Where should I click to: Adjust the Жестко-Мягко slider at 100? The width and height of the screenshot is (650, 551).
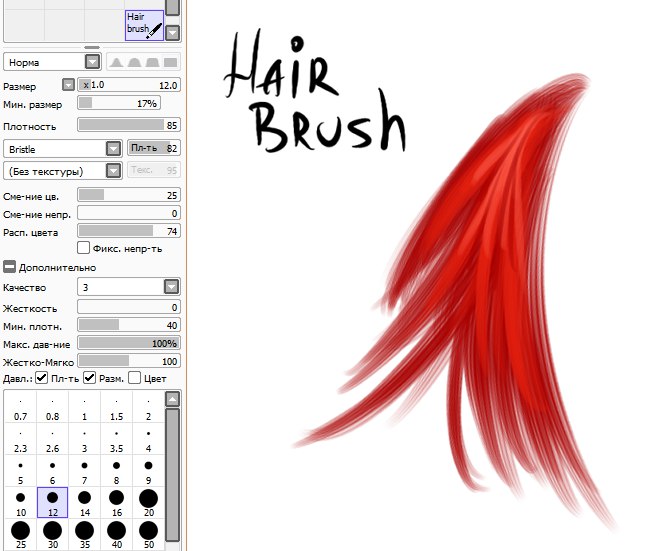(x=129, y=361)
